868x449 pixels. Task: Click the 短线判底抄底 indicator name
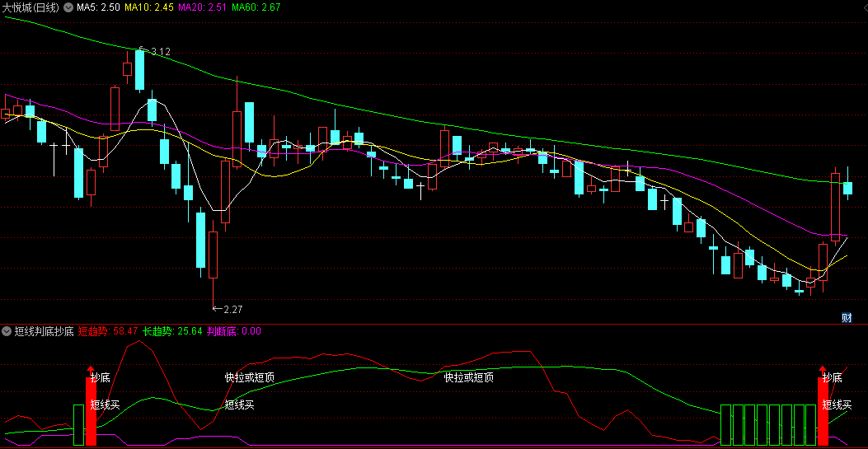tap(44, 331)
